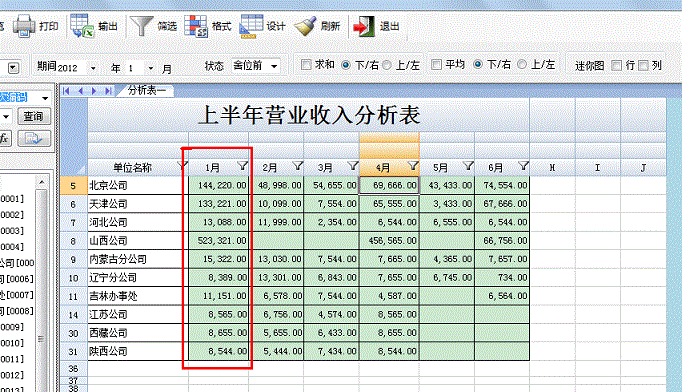Select cell 北京公司 4月 value 69,666.00

point(389,185)
